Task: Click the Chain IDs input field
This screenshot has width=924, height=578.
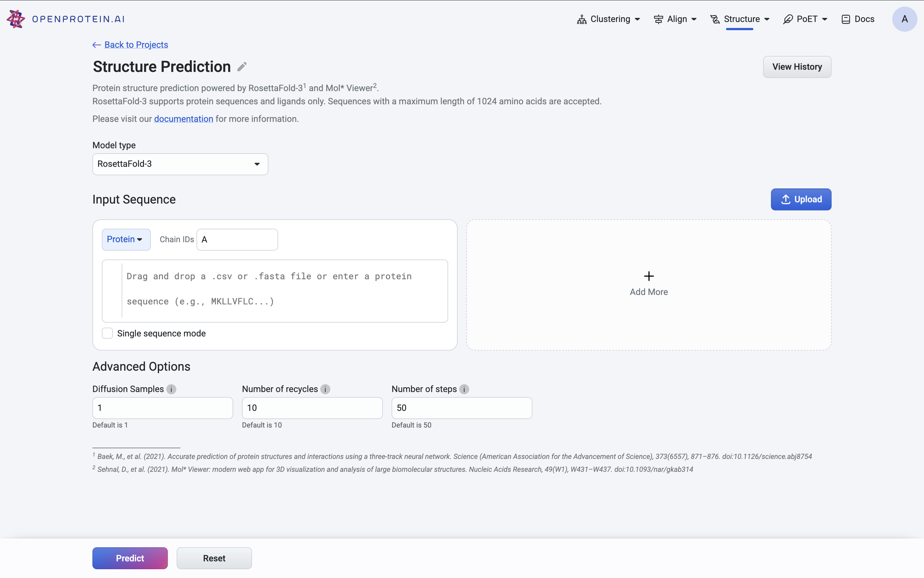Action: (237, 240)
